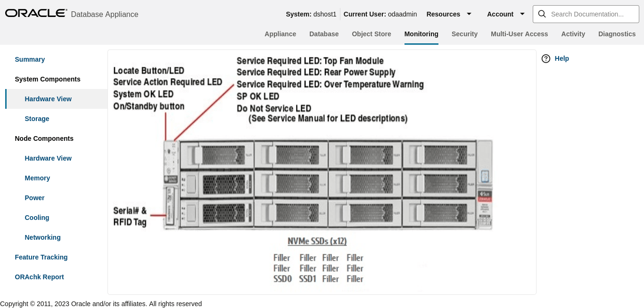Viewport: 644px width, 308px height.
Task: Select Storage under System Components
Action: click(x=37, y=119)
